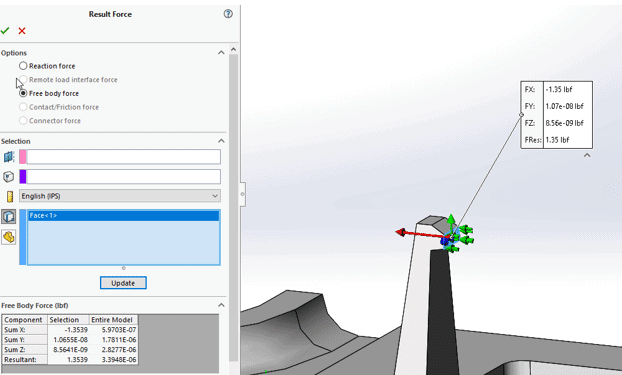Collapse the force callout with its chevron
The width and height of the screenshot is (622, 375).
click(x=587, y=156)
